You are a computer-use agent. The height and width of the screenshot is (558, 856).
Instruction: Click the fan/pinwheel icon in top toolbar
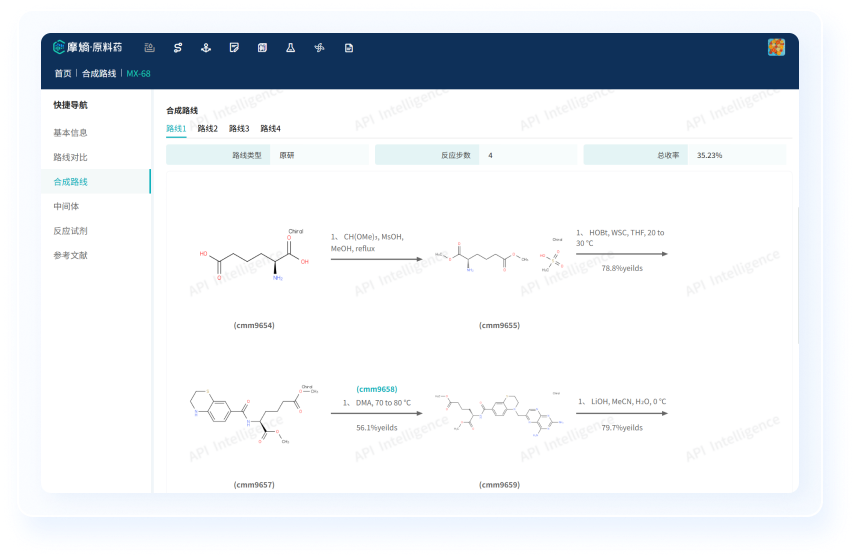click(x=319, y=48)
